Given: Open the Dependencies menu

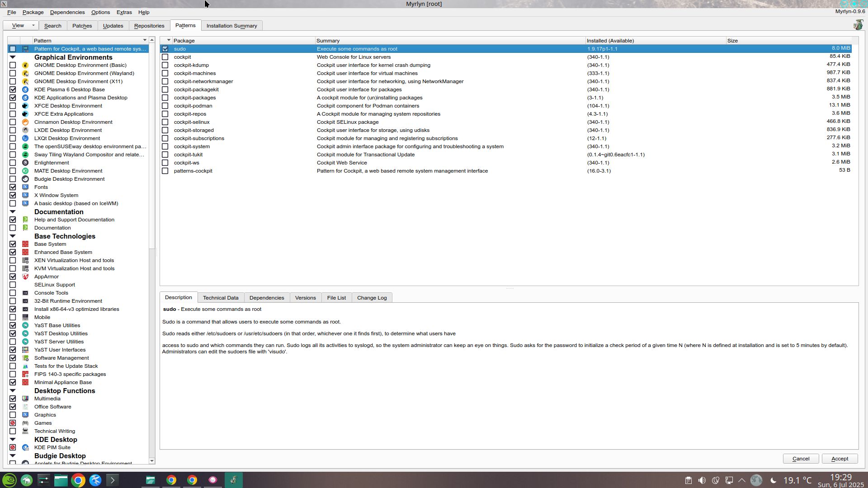Looking at the screenshot, I should (x=67, y=12).
